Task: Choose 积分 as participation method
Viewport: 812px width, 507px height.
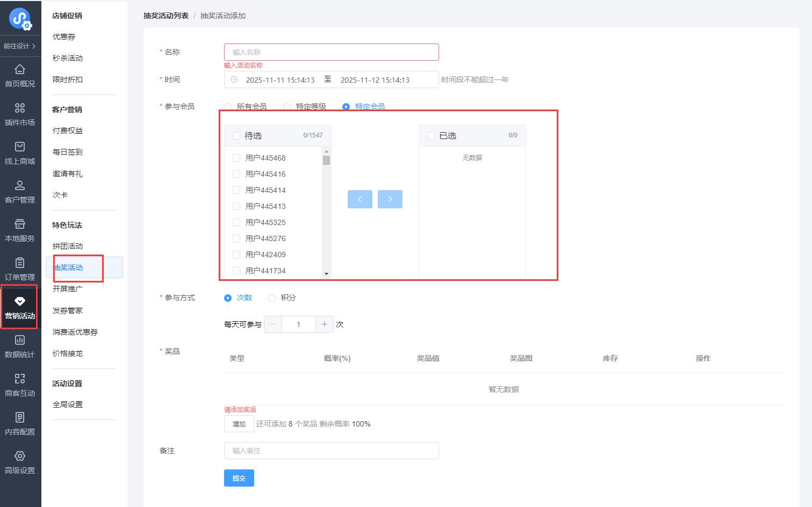Action: [272, 298]
